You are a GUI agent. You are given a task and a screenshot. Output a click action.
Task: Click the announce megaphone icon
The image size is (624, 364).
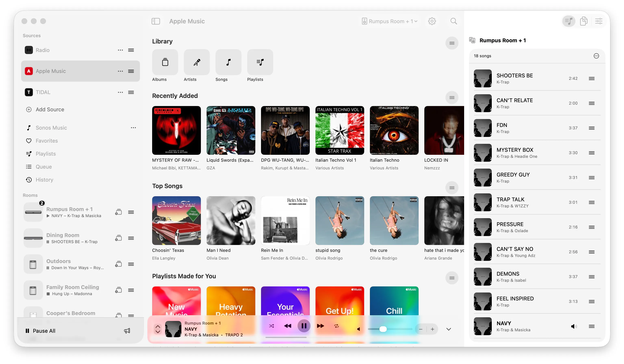(127, 331)
